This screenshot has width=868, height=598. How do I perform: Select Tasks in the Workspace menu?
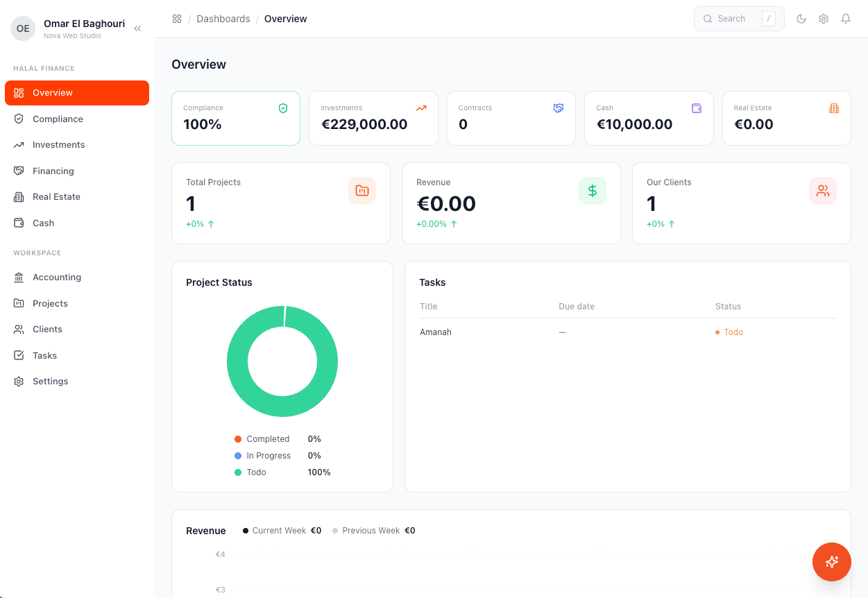click(44, 355)
